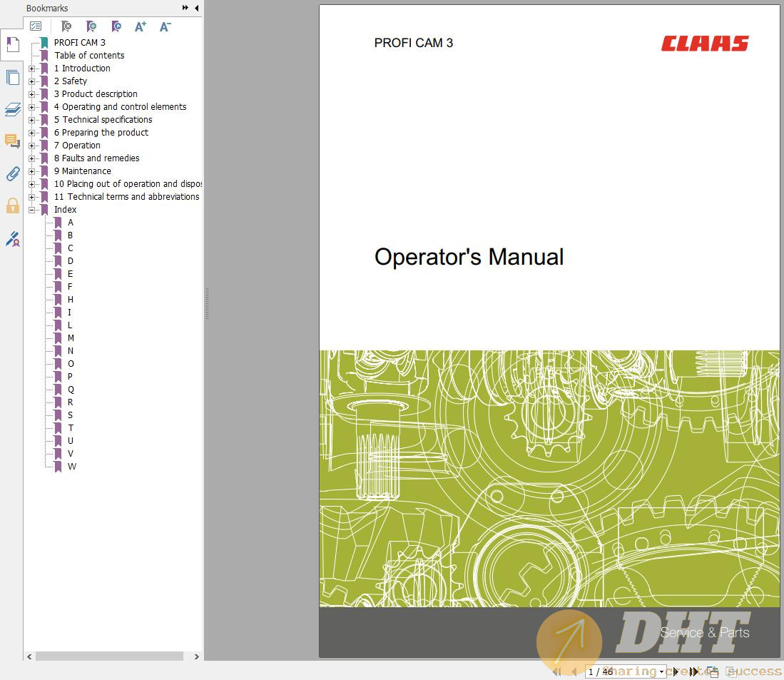This screenshot has height=680, width=784.
Task: Open Index letter 'C' bookmark
Action: click(x=70, y=248)
